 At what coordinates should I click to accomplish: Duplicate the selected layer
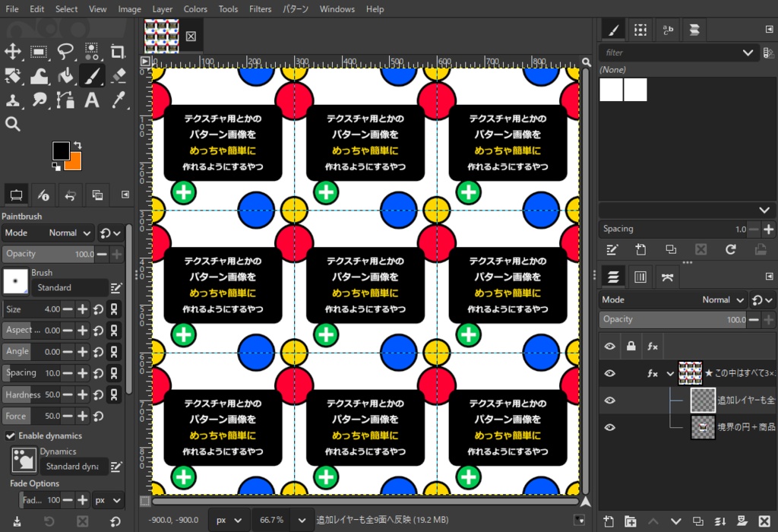[697, 521]
